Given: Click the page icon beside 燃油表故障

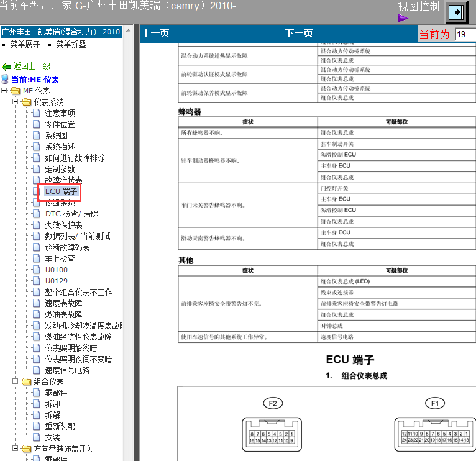Looking at the screenshot, I should click(37, 314).
